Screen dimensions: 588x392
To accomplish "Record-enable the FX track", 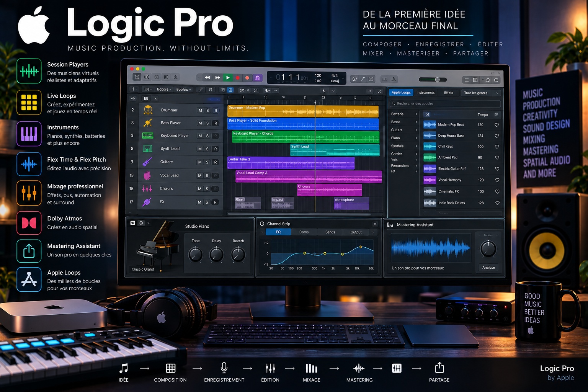I will click(x=215, y=202).
